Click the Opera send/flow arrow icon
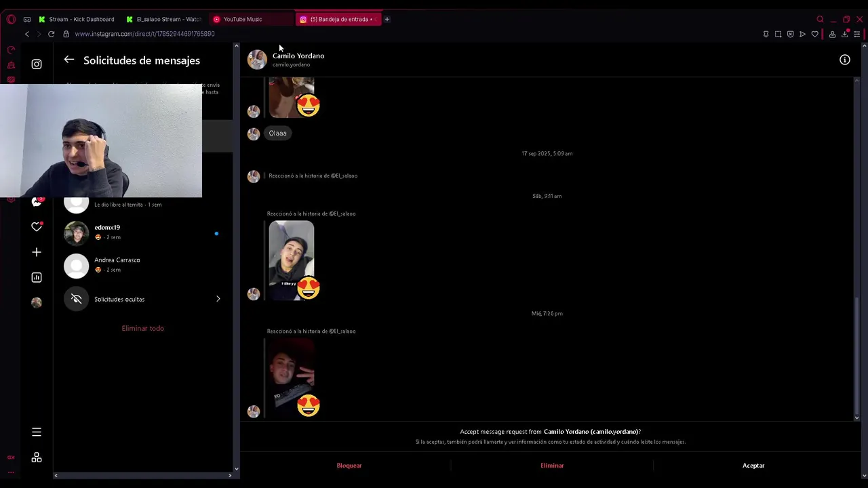The image size is (868, 488). (802, 34)
